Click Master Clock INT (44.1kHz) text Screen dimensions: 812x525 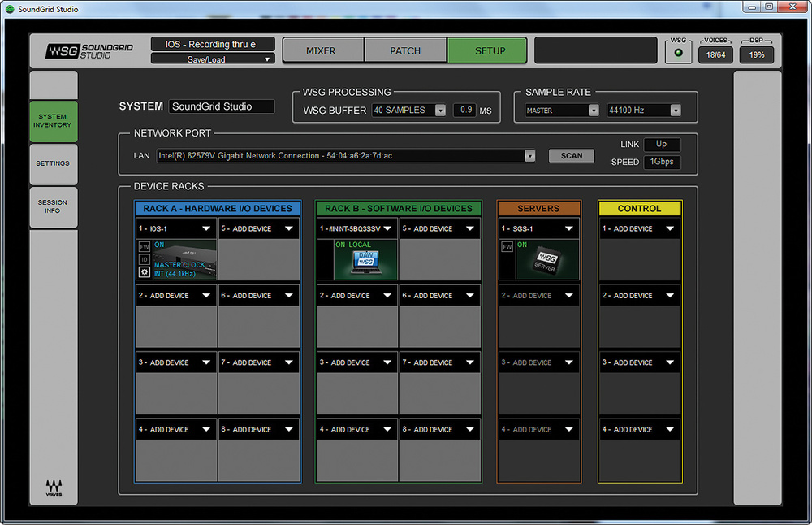coord(179,270)
